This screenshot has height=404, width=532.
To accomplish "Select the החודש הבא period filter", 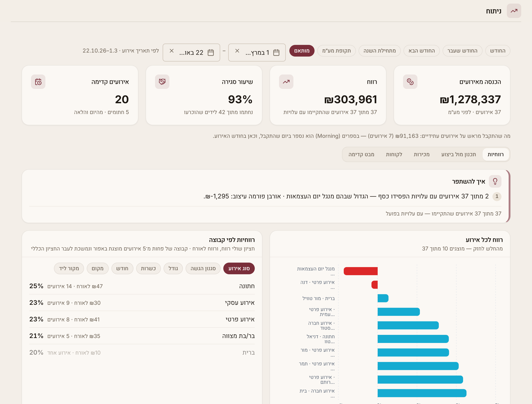I will pos(421,51).
